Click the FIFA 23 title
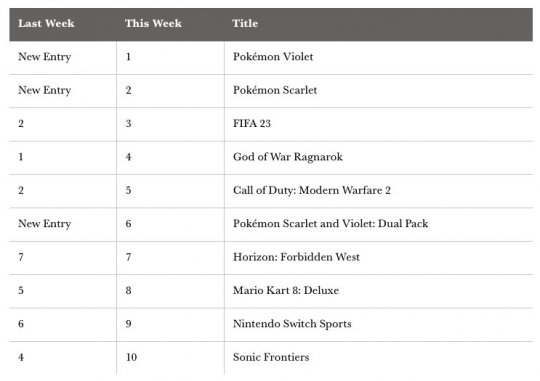 pos(252,123)
